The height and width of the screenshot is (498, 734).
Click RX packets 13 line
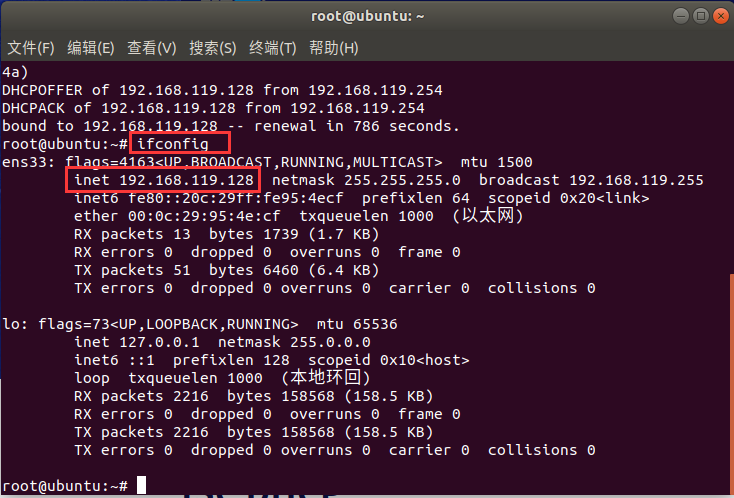227,234
